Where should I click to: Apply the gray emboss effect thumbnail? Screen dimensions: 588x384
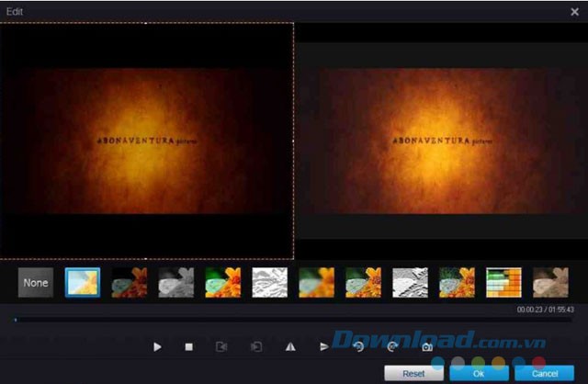tap(411, 282)
